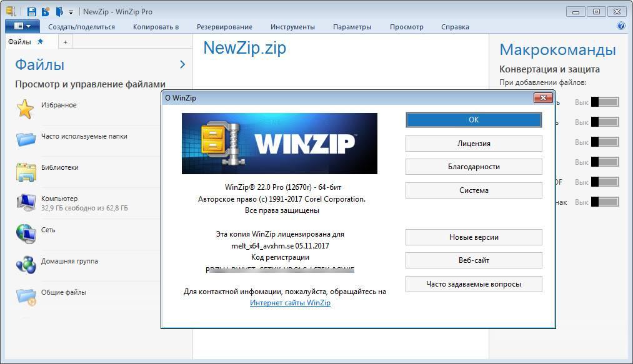Click the zip-with-badge quick access icon
The height and width of the screenshot is (364, 633).
tap(46, 12)
